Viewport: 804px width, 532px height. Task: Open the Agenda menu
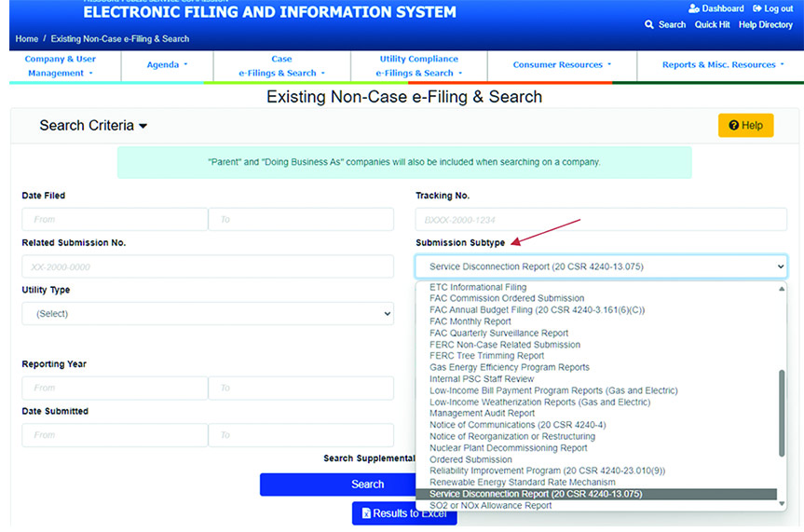click(x=167, y=65)
